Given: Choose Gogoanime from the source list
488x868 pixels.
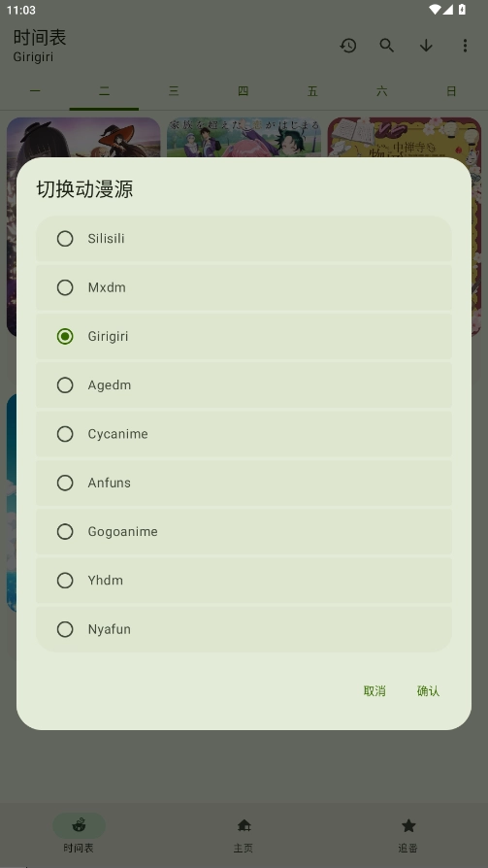Looking at the screenshot, I should (244, 531).
